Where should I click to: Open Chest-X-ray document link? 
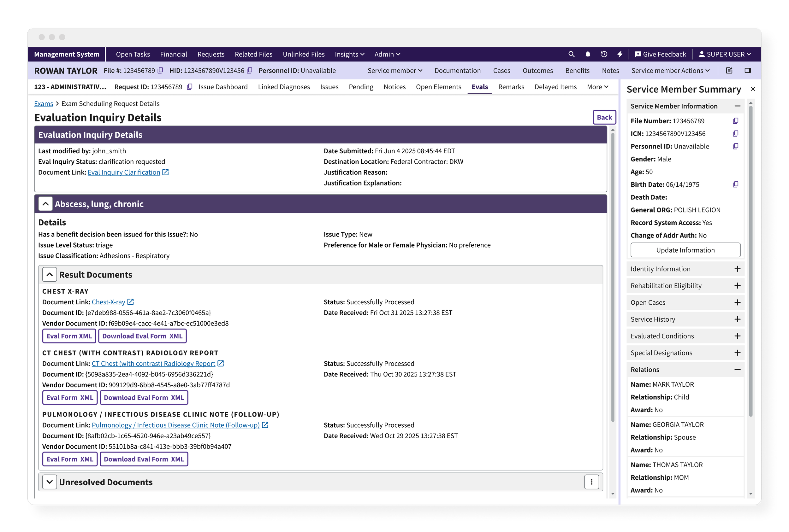coord(108,302)
